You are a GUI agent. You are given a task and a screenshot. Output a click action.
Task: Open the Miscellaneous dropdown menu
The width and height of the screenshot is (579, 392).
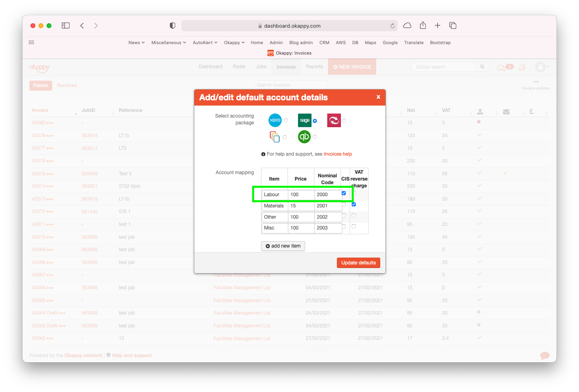point(168,42)
